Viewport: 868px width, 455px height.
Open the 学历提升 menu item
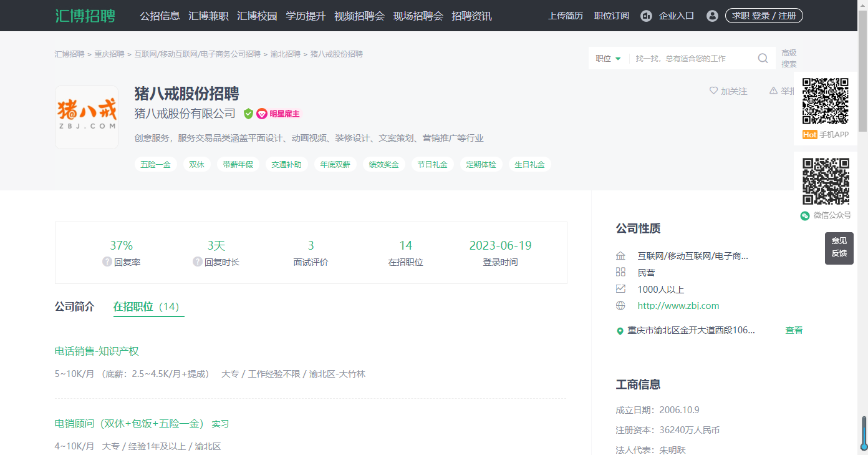[306, 16]
